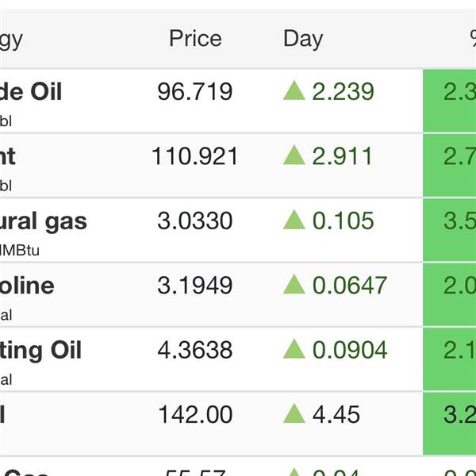
Task: Sort by the Day column header
Action: point(303,39)
